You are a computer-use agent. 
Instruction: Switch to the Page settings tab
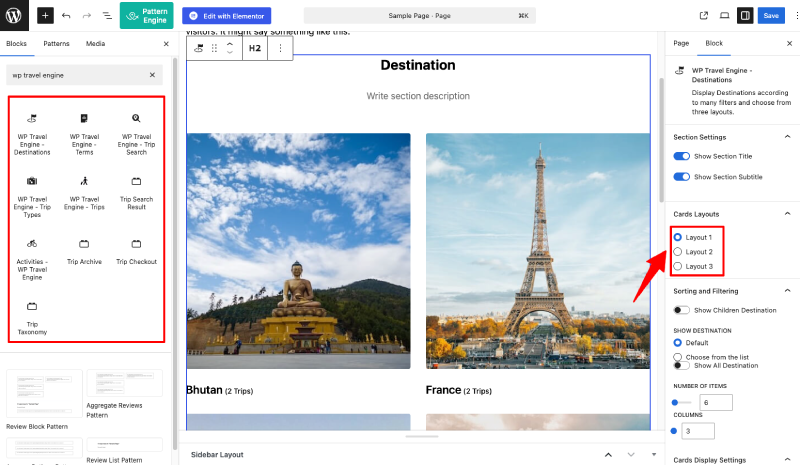point(681,43)
